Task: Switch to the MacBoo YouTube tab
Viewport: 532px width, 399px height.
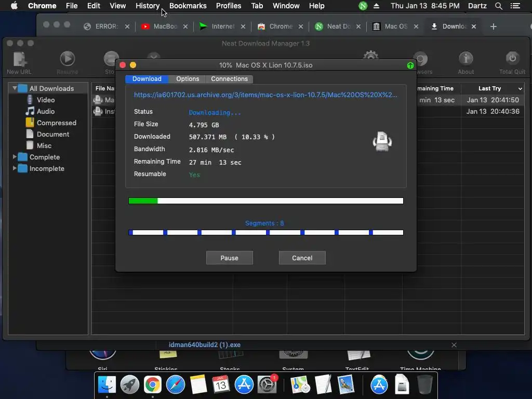Action: [160, 26]
